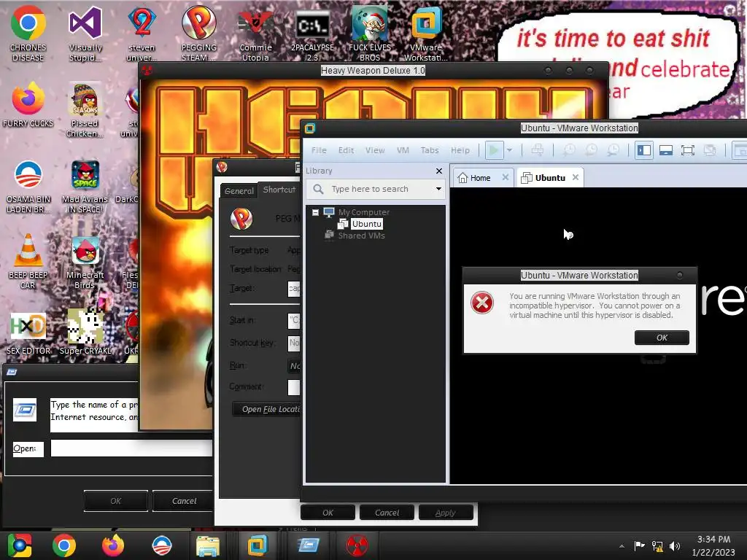Open the VMware Tabs menu
This screenshot has width=747, height=560.
point(429,150)
